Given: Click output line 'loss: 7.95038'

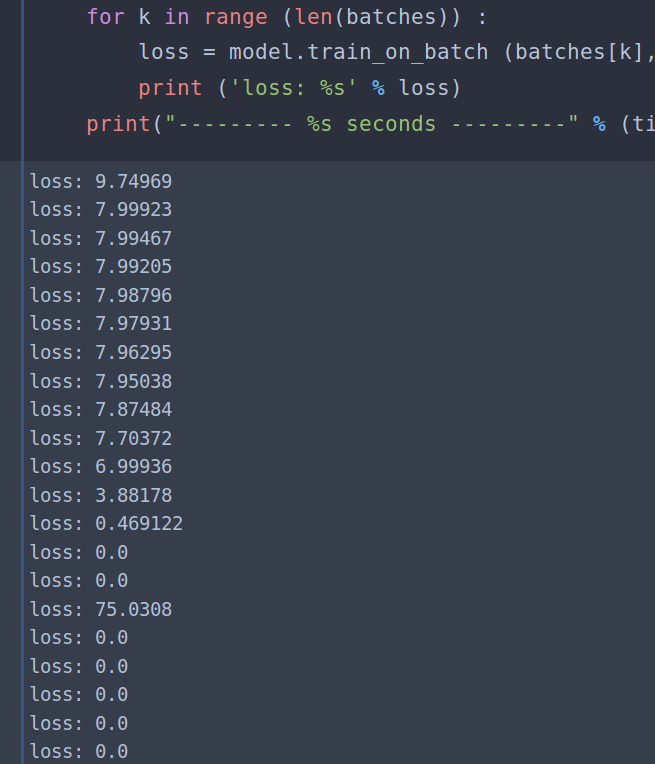Looking at the screenshot, I should tap(100, 381).
